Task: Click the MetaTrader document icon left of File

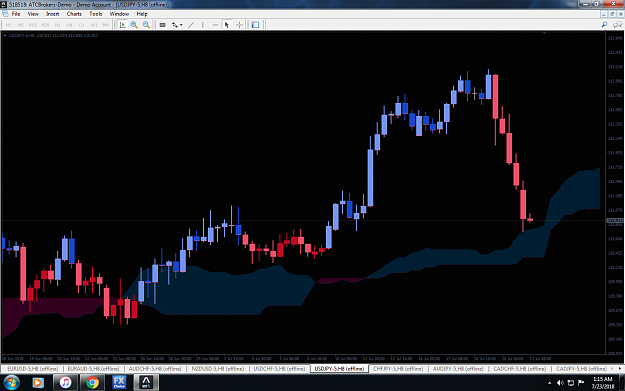Action: pyautogui.click(x=5, y=14)
